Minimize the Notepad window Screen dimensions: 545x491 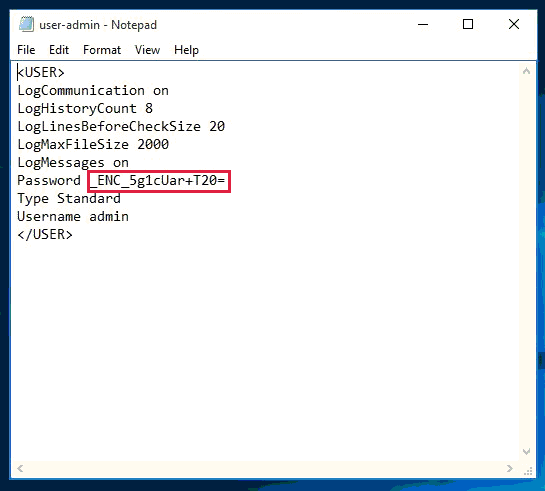[x=423, y=24]
